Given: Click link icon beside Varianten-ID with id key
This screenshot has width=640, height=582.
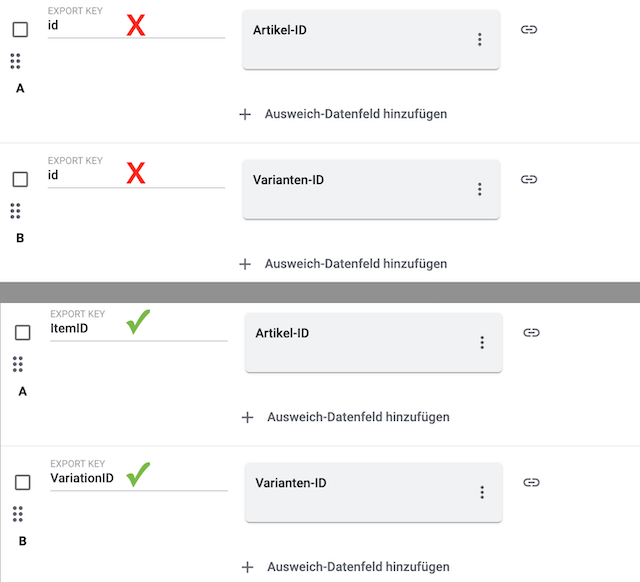Looking at the screenshot, I should tap(530, 180).
